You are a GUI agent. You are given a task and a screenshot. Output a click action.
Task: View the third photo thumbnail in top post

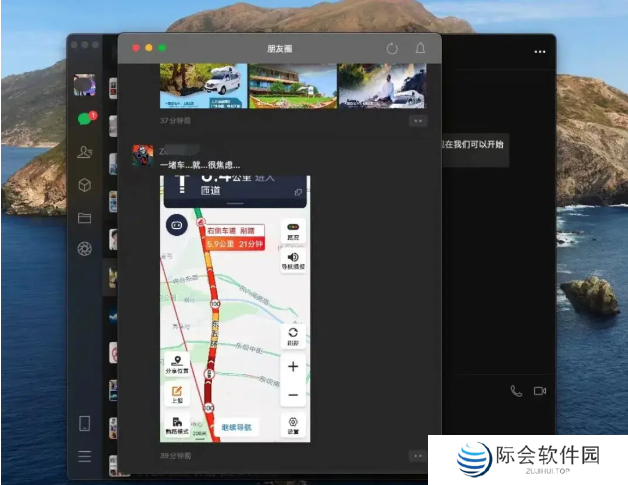pos(382,86)
